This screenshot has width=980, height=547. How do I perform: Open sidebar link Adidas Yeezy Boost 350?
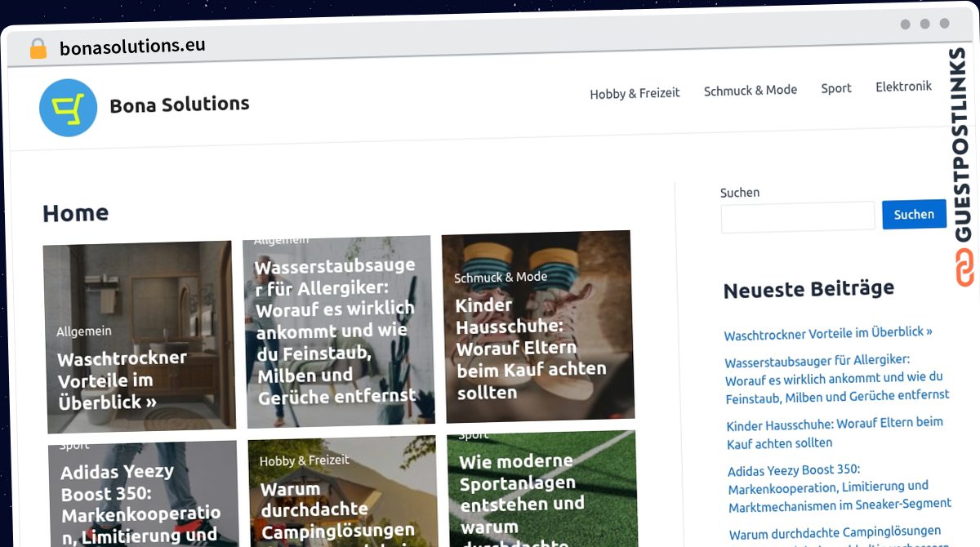(x=839, y=487)
